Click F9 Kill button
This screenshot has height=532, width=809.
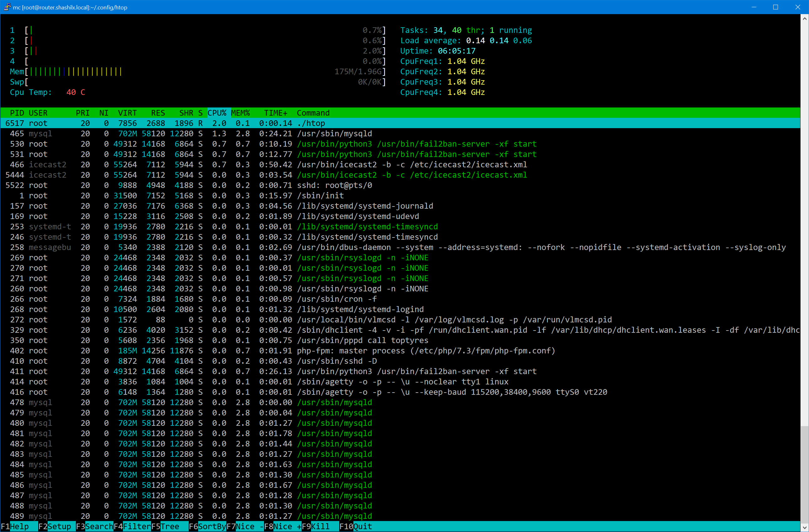pos(320,526)
